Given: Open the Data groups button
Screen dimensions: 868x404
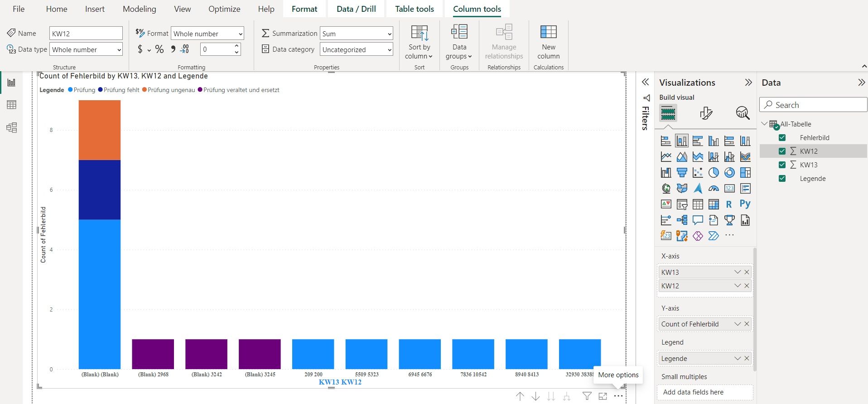Looking at the screenshot, I should tap(459, 42).
